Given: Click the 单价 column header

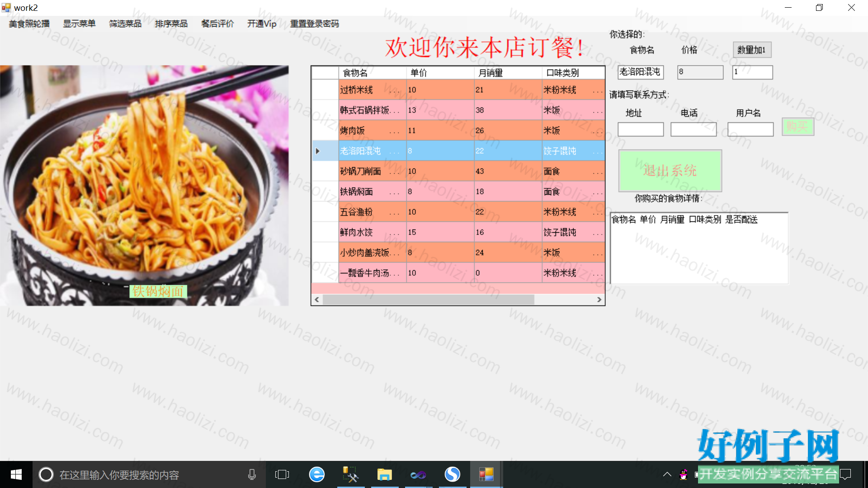Looking at the screenshot, I should [x=440, y=73].
